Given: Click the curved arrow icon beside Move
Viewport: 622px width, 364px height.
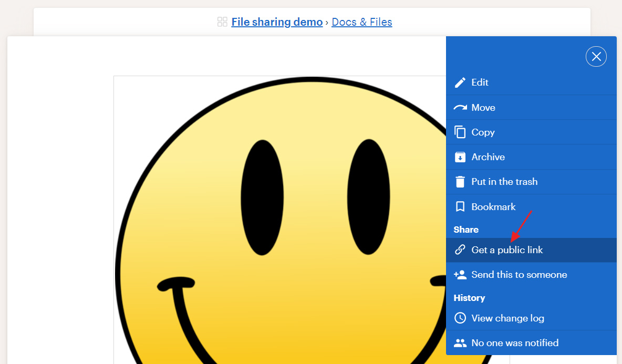Looking at the screenshot, I should pos(460,108).
